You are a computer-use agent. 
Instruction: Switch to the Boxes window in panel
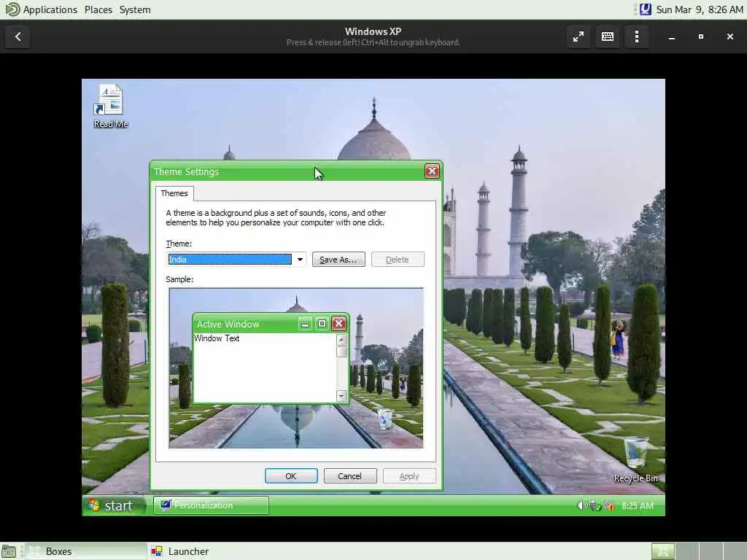click(86, 551)
